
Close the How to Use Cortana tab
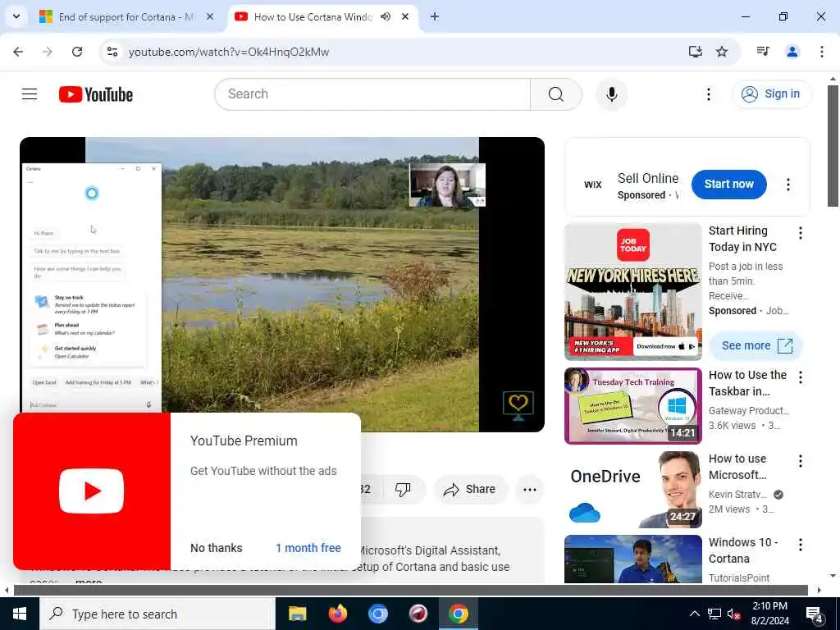click(405, 16)
